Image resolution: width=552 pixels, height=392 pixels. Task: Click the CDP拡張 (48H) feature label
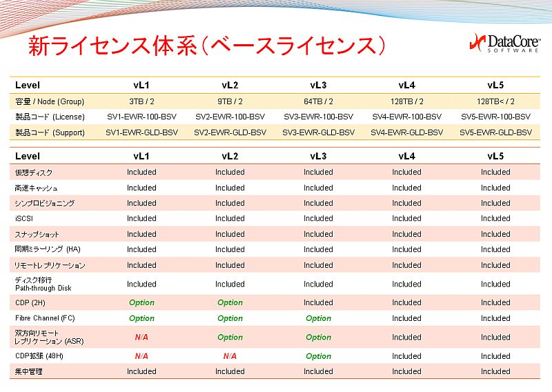pyautogui.click(x=39, y=356)
